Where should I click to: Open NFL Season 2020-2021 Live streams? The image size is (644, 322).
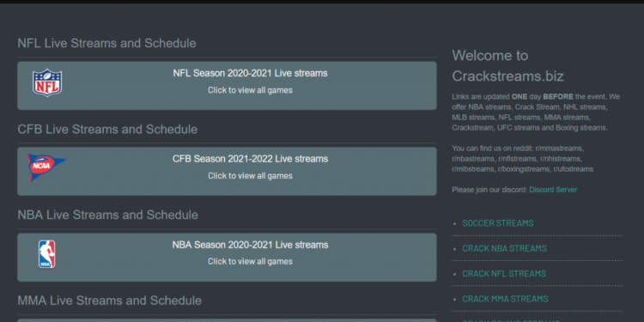tap(250, 74)
